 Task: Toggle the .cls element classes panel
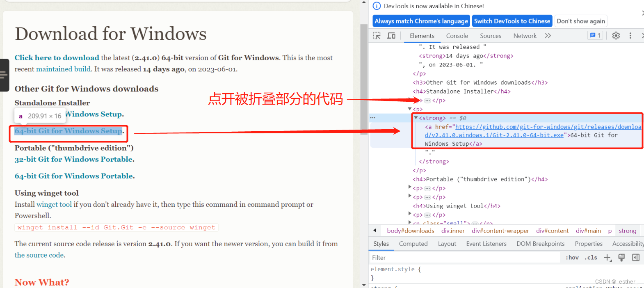click(x=591, y=258)
